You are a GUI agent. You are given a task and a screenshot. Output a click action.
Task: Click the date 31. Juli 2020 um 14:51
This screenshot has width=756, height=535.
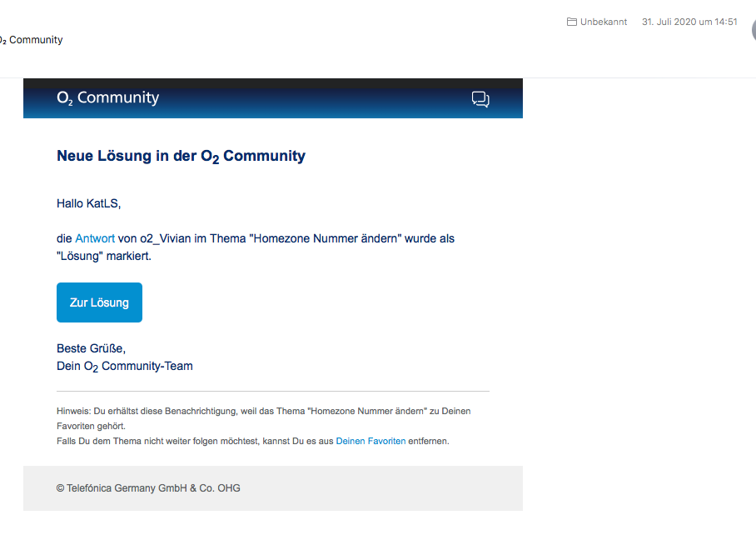[689, 22]
